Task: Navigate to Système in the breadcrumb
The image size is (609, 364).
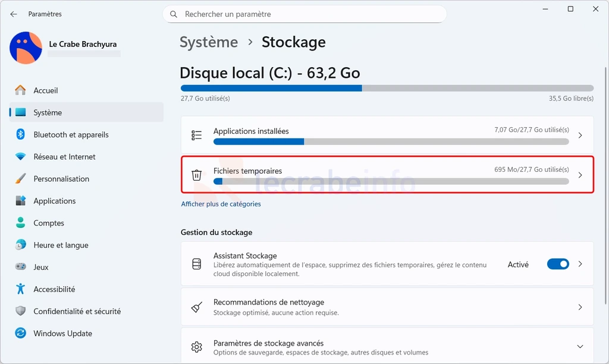Action: (209, 42)
